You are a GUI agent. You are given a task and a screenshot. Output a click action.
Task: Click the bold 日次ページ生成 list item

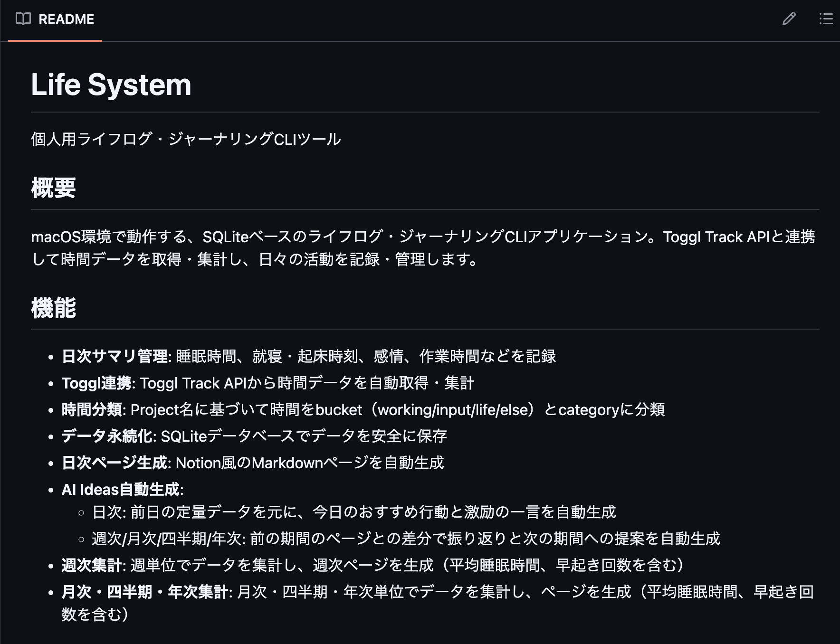tap(115, 463)
